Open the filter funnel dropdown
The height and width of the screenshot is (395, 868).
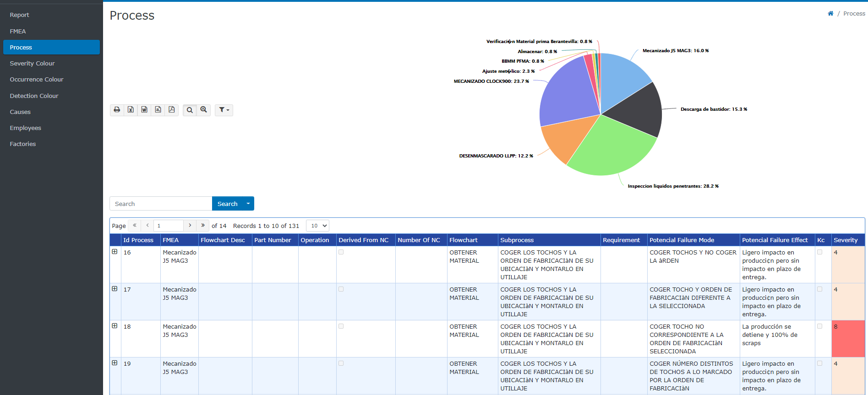coord(224,110)
